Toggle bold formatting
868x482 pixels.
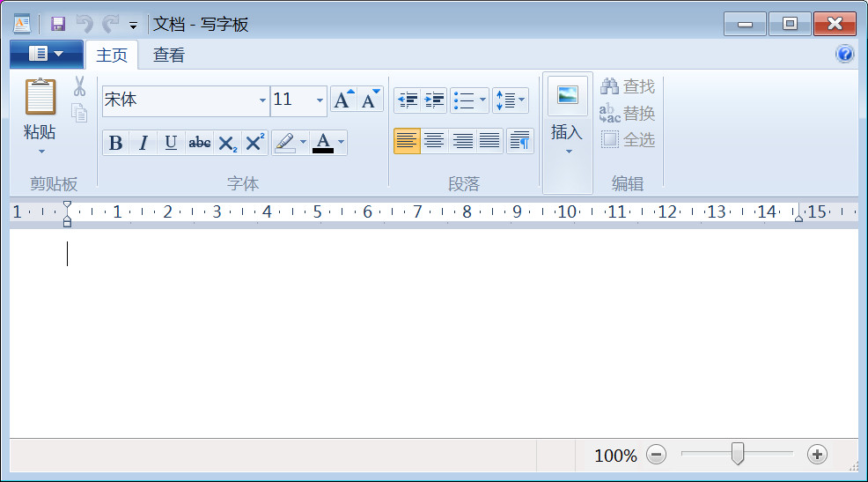[x=115, y=143]
